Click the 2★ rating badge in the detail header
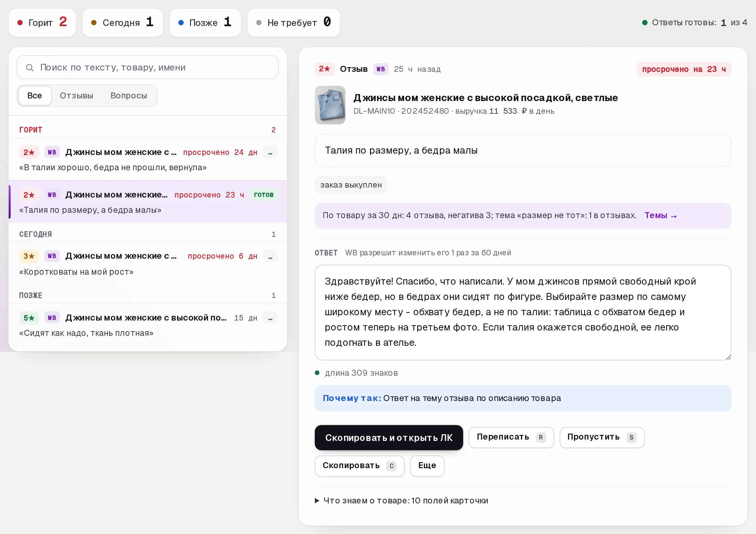 pyautogui.click(x=324, y=69)
